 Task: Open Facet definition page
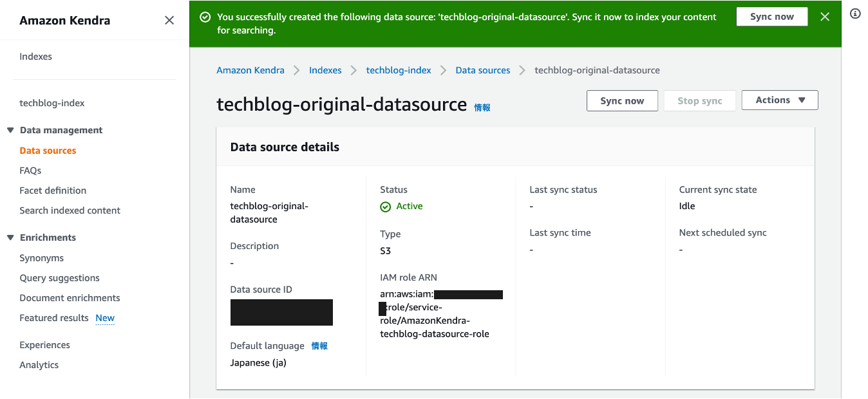click(x=53, y=190)
